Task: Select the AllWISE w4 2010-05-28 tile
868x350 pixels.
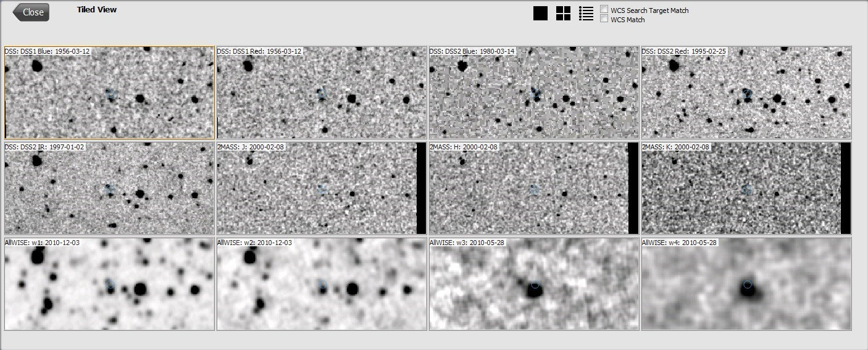Action: 746,284
